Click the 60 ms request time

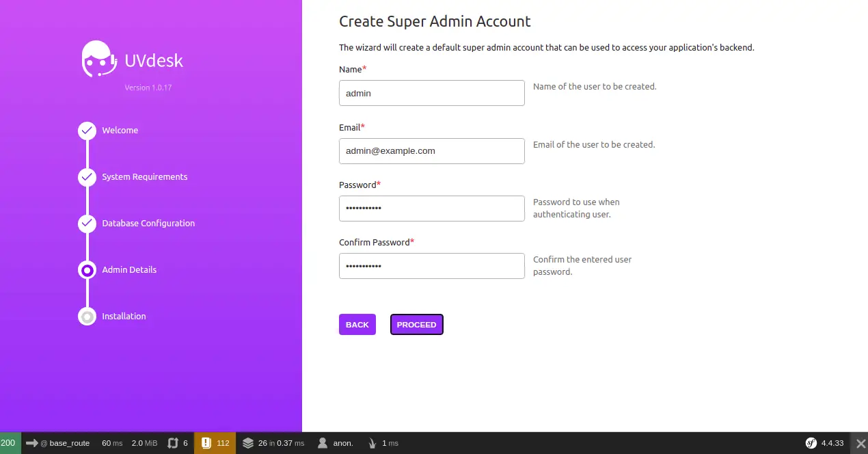tap(112, 443)
